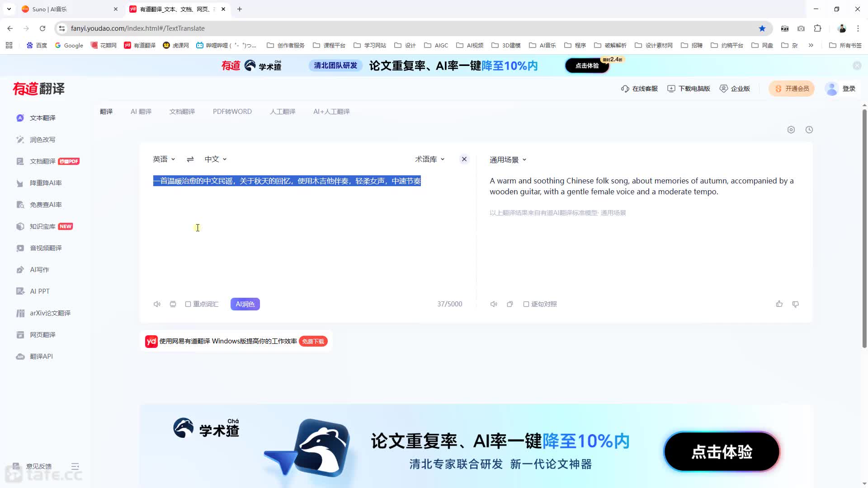Screen dimensions: 868x488
Task: Click 点击体验 in the top banner
Action: pyautogui.click(x=587, y=66)
